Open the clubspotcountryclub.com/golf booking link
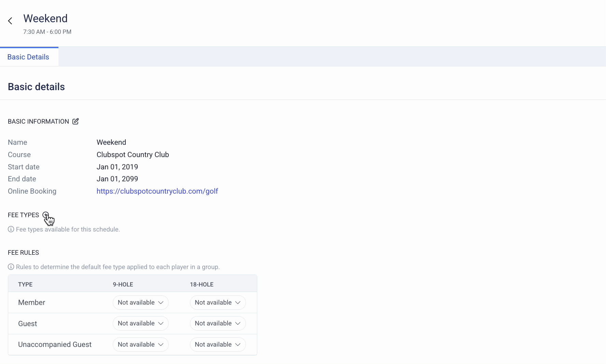This screenshot has width=606, height=364. point(157,191)
